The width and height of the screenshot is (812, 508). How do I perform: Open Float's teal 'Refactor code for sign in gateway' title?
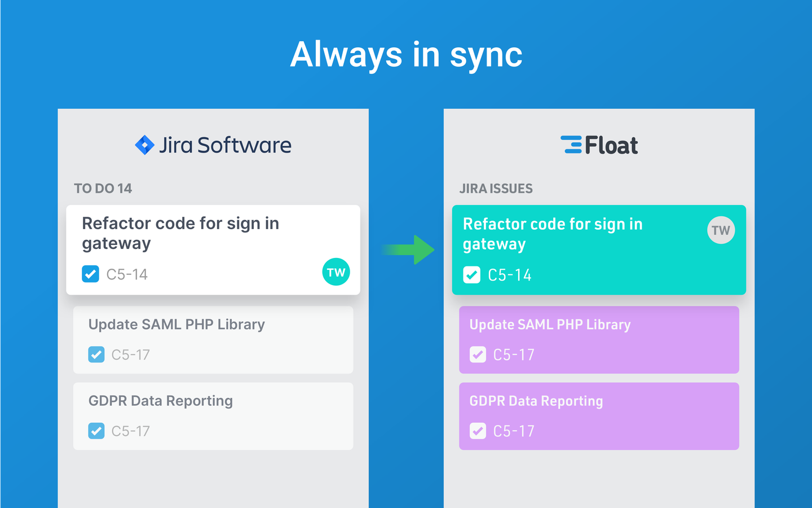point(553,234)
